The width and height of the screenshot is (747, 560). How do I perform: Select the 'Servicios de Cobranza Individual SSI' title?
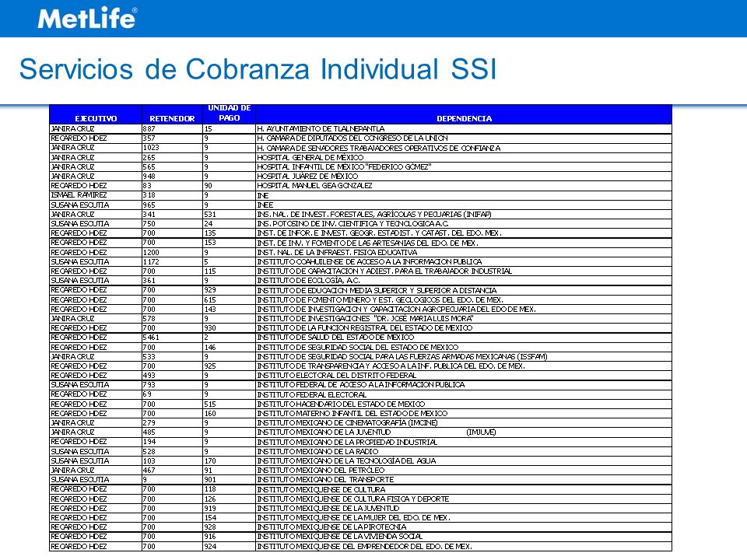pyautogui.click(x=258, y=68)
